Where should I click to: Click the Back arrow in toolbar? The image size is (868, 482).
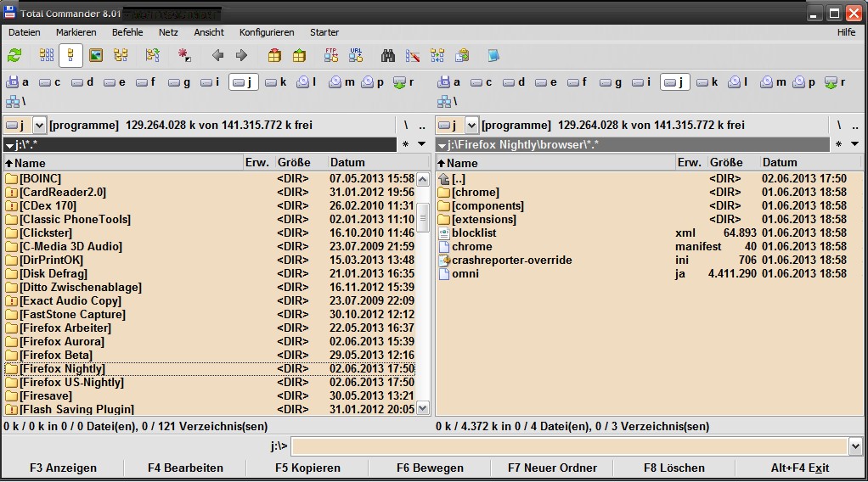pyautogui.click(x=217, y=56)
